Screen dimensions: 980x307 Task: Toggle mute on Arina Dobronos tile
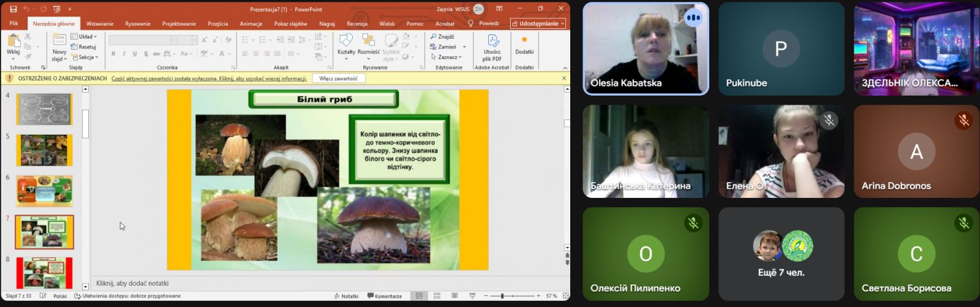(x=963, y=121)
